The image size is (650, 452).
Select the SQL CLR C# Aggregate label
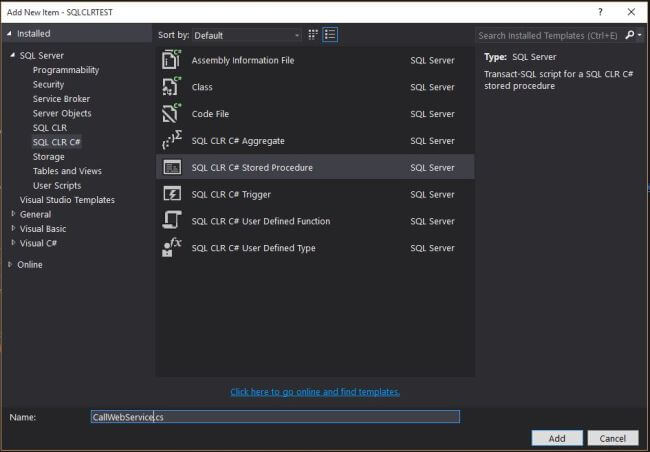click(238, 141)
